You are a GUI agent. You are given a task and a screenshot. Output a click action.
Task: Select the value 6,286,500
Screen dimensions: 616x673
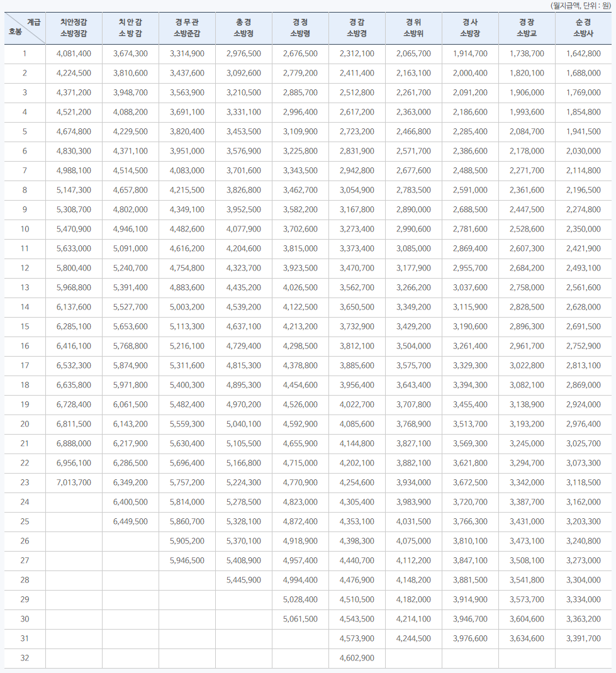point(130,463)
